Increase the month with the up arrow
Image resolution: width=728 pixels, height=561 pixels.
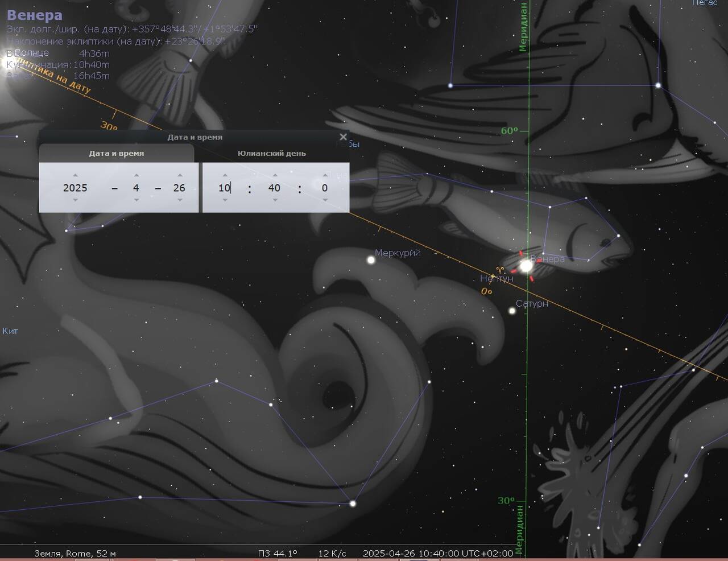[136, 175]
